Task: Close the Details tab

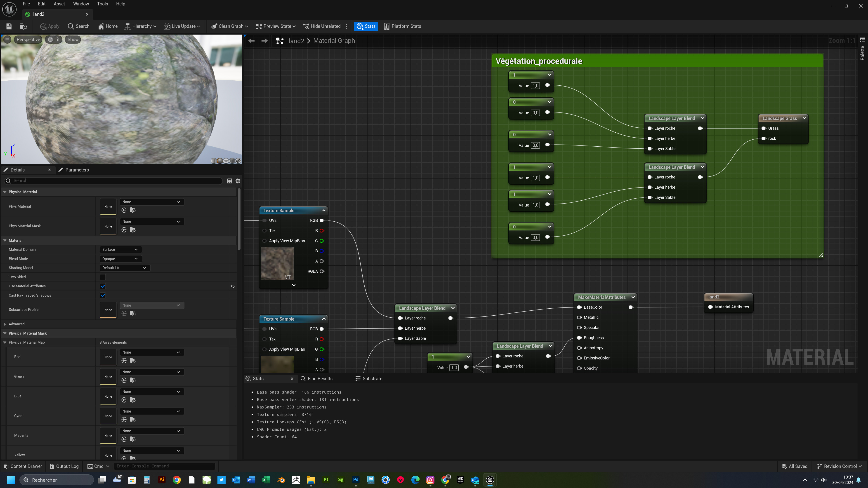Action: point(50,170)
